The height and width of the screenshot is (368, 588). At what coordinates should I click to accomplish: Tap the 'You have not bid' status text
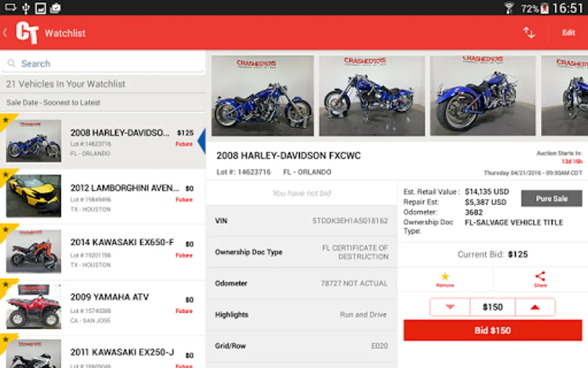302,193
